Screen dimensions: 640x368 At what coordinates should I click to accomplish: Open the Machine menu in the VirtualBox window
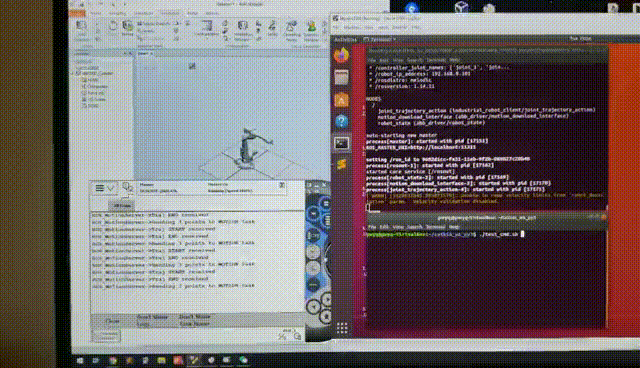click(352, 27)
